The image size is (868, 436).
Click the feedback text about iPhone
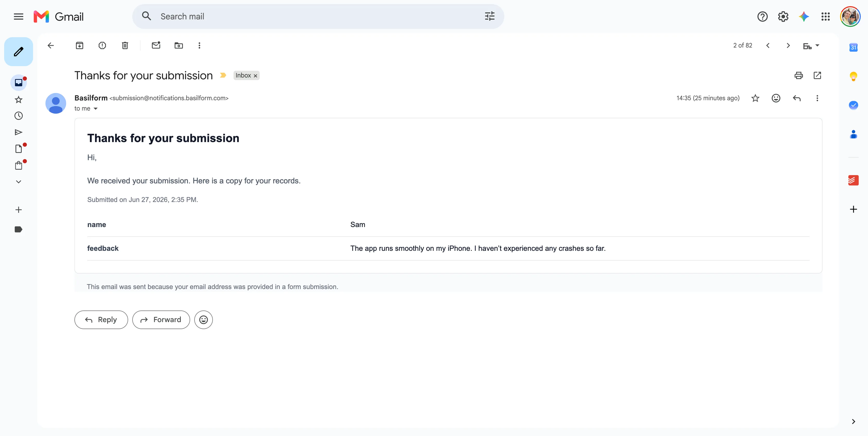coord(478,248)
